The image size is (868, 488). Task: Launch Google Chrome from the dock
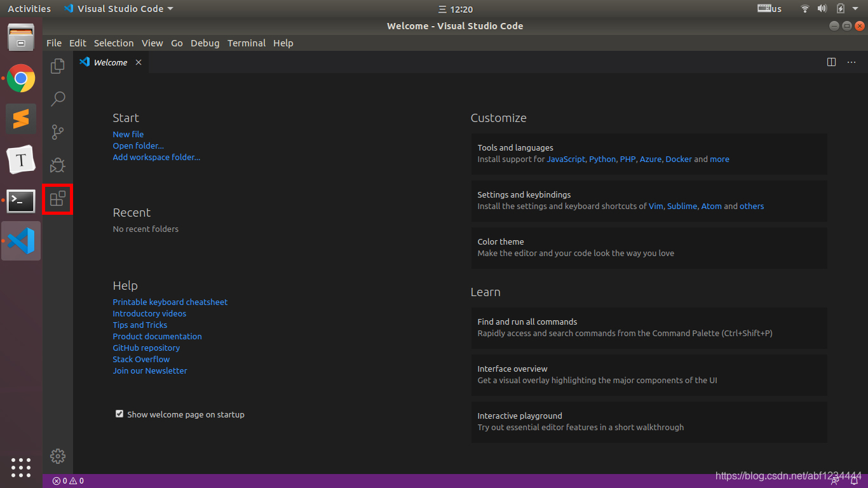[21, 78]
